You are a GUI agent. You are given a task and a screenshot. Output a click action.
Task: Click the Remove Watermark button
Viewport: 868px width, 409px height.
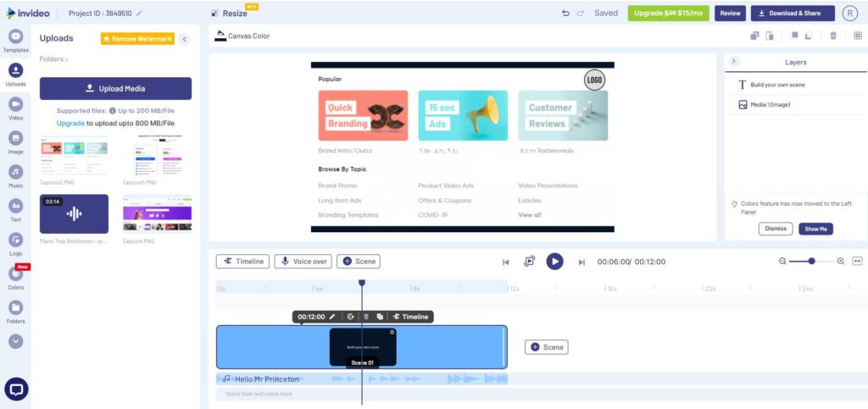137,39
